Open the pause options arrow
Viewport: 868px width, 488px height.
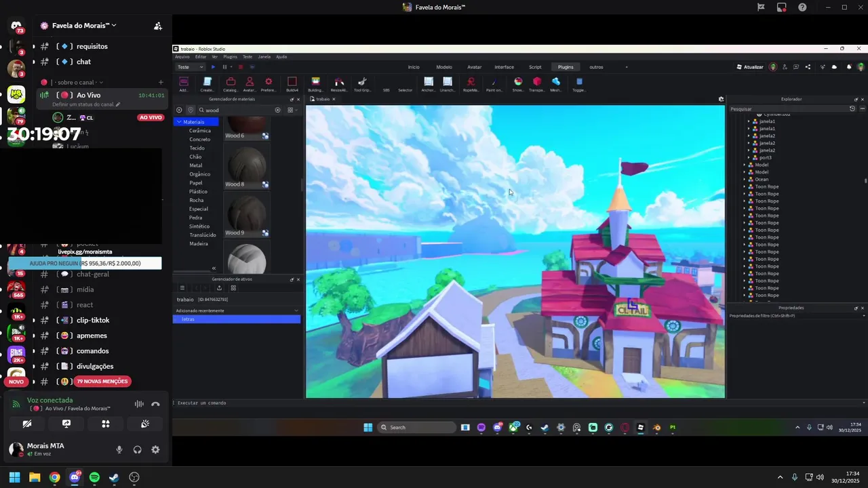click(x=231, y=67)
